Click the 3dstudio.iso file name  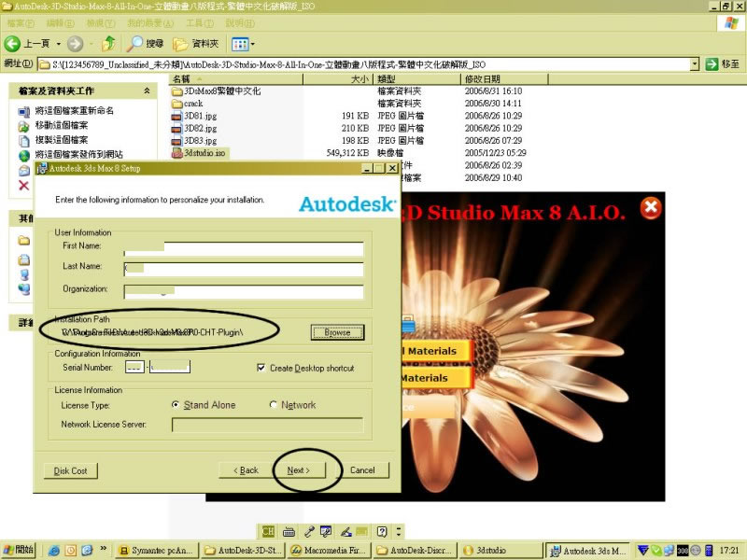[x=204, y=153]
